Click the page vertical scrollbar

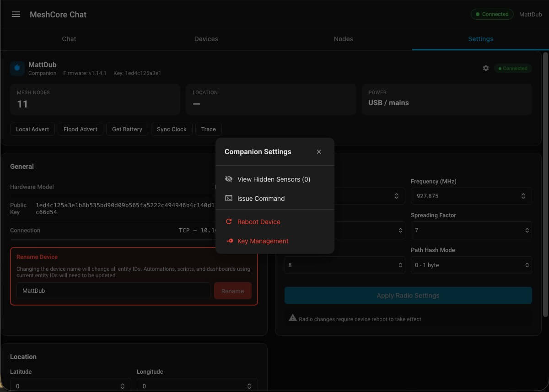(544, 184)
